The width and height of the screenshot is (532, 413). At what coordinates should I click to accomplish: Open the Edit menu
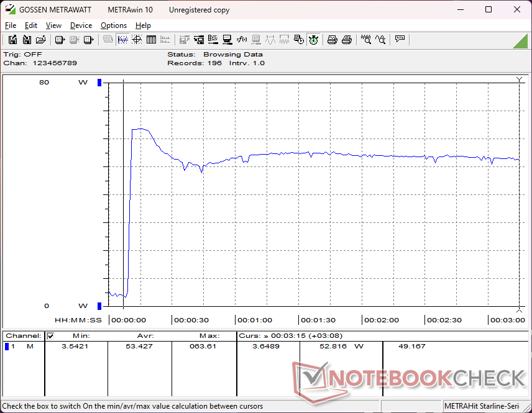pos(31,25)
